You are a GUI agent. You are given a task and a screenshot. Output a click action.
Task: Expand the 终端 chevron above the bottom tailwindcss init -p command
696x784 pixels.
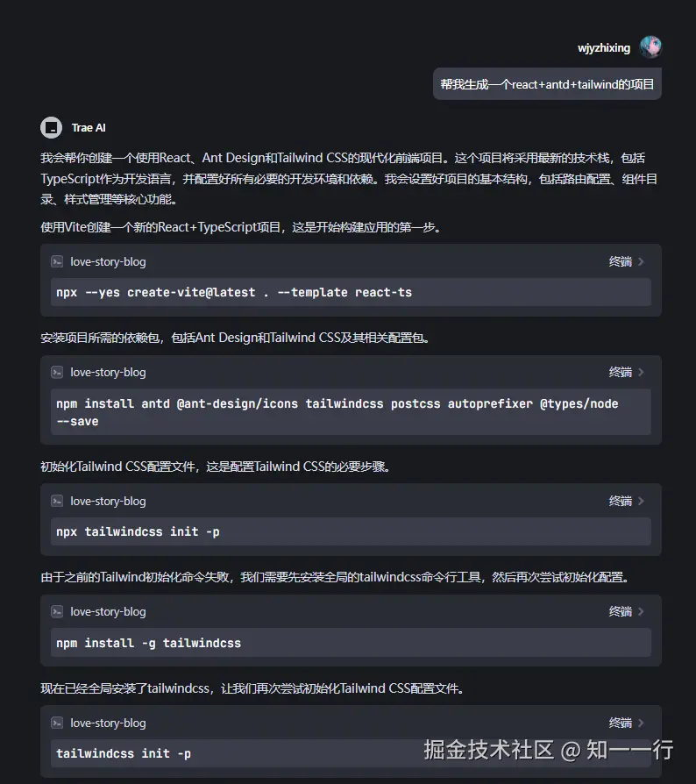(x=641, y=723)
